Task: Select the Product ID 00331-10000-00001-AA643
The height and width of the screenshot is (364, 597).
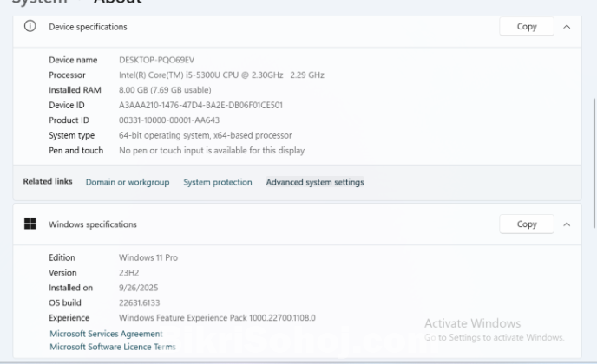Action: pyautogui.click(x=169, y=120)
